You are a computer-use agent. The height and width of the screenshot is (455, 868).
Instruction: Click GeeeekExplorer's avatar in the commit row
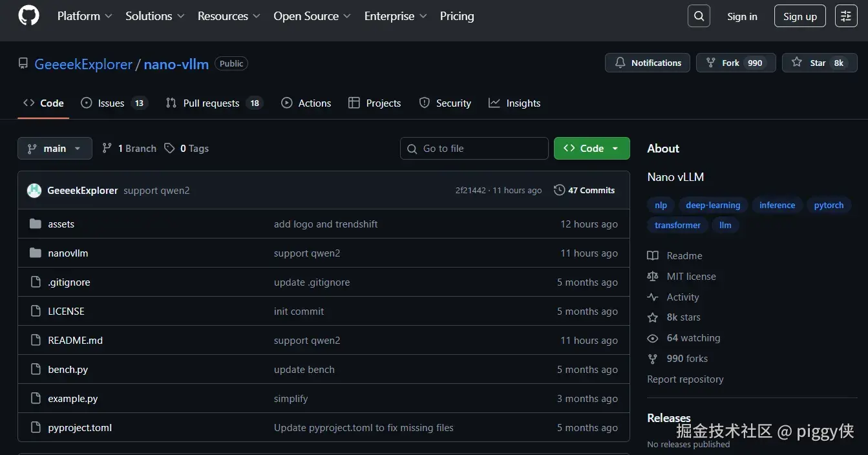(34, 191)
